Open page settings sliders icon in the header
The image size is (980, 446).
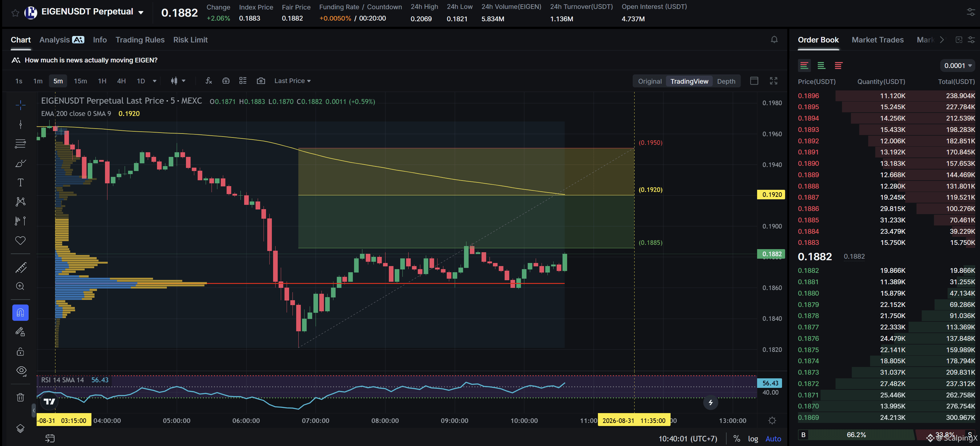[x=971, y=13]
